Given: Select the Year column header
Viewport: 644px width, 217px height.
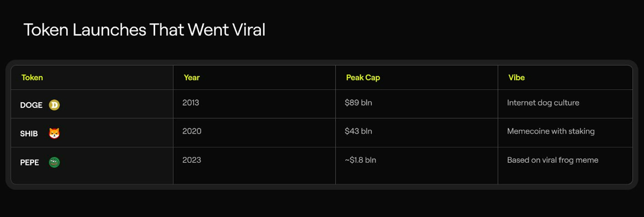Looking at the screenshot, I should coord(192,78).
